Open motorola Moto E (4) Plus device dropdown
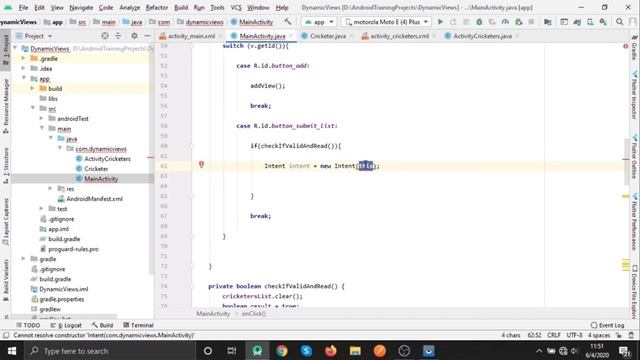Image resolution: width=640 pixels, height=360 pixels. [x=387, y=22]
